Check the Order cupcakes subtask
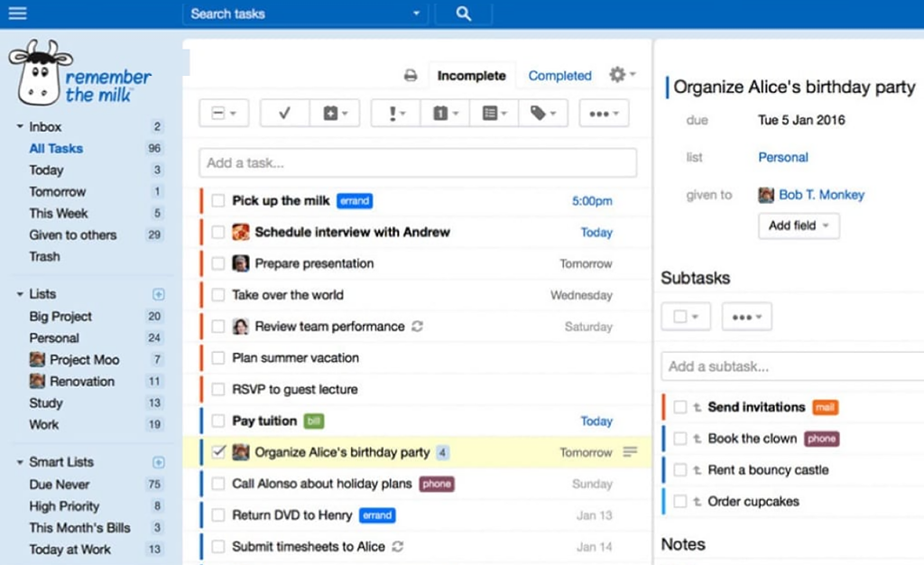 click(x=680, y=502)
